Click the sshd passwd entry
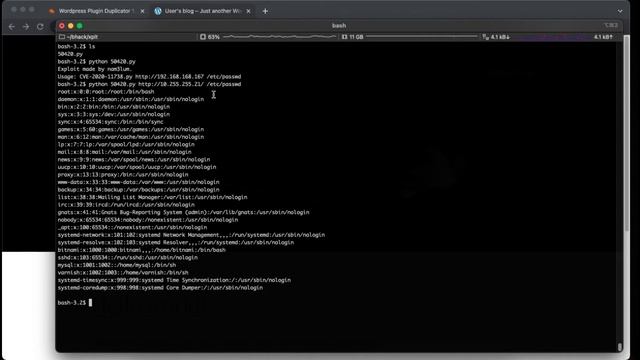Screen dimensions: 640x360 pos(128,258)
